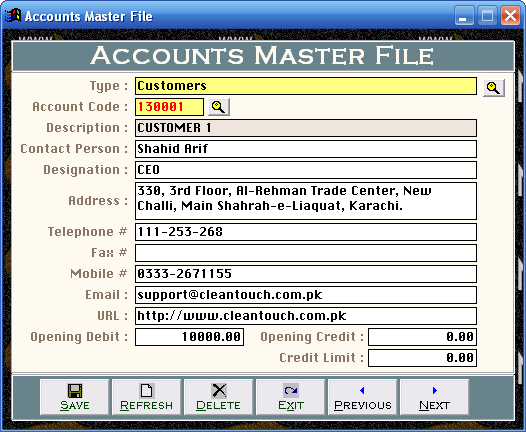Screen dimensions: 526x432
Task: Go to the Next account record
Action: pos(434,397)
